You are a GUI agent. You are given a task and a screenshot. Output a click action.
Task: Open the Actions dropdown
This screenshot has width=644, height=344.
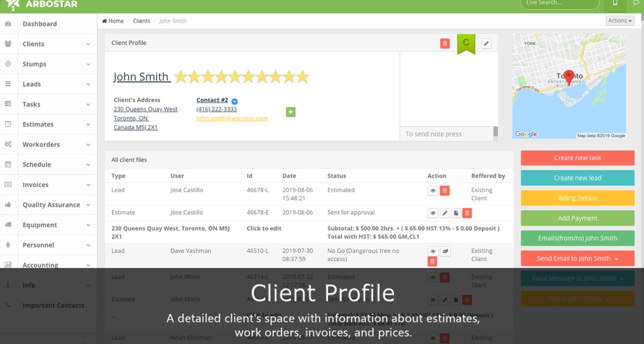(x=620, y=21)
